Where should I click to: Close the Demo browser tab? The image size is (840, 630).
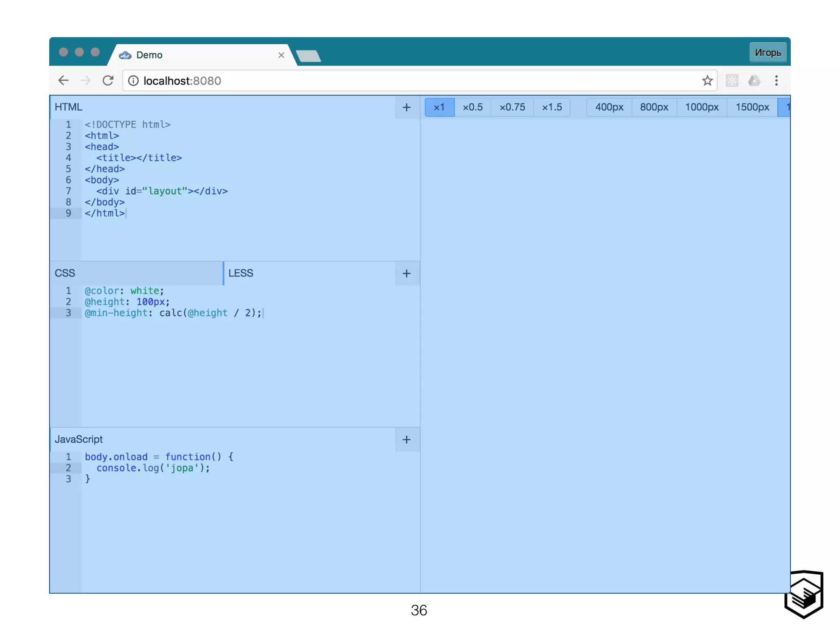(281, 55)
